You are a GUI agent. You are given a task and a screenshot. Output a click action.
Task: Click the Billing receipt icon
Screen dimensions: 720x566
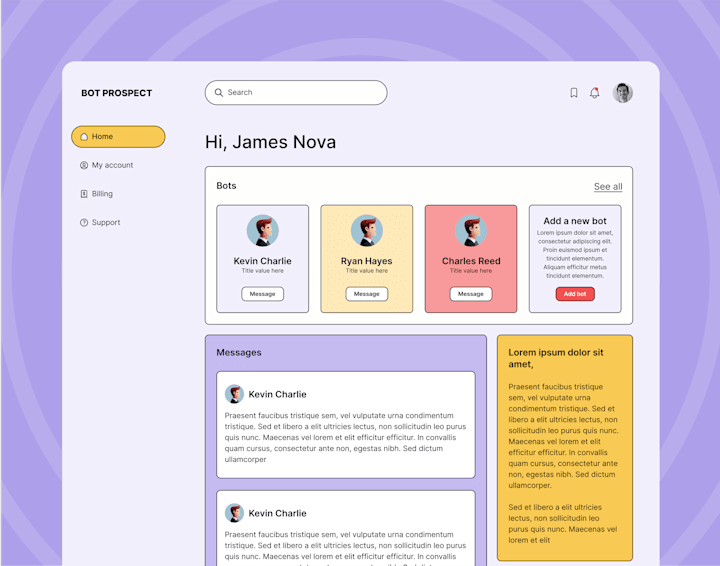pyautogui.click(x=84, y=194)
